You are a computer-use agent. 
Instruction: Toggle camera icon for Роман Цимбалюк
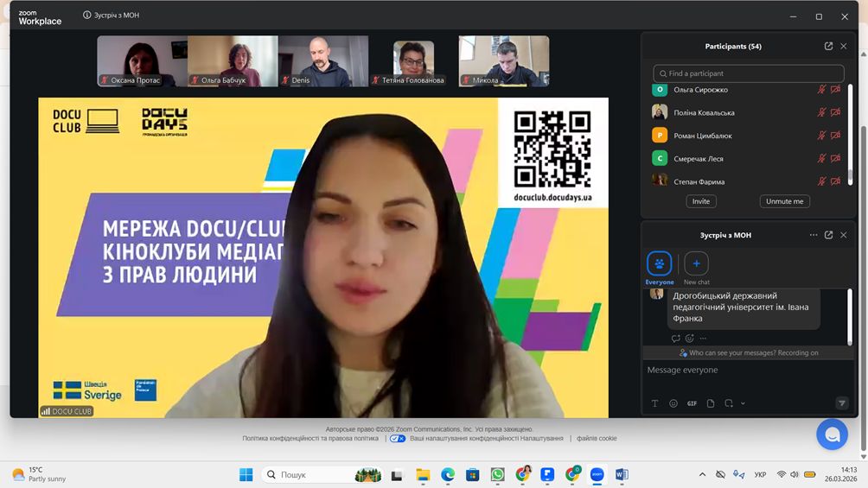coord(835,136)
